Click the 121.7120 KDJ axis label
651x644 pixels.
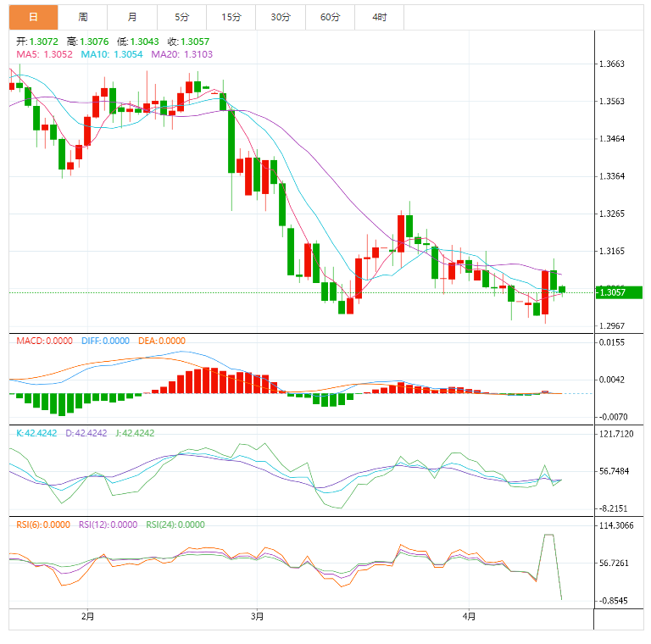pyautogui.click(x=616, y=434)
